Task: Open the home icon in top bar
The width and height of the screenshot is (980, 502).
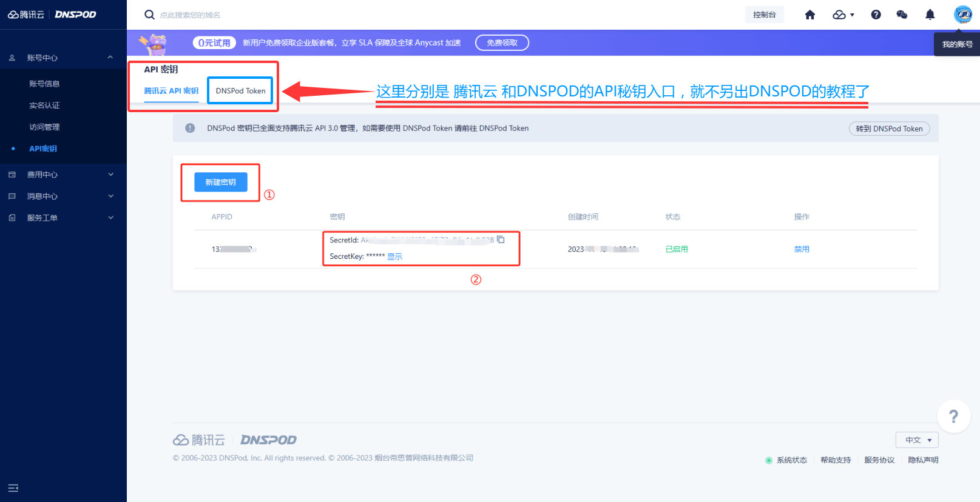Action: point(810,15)
